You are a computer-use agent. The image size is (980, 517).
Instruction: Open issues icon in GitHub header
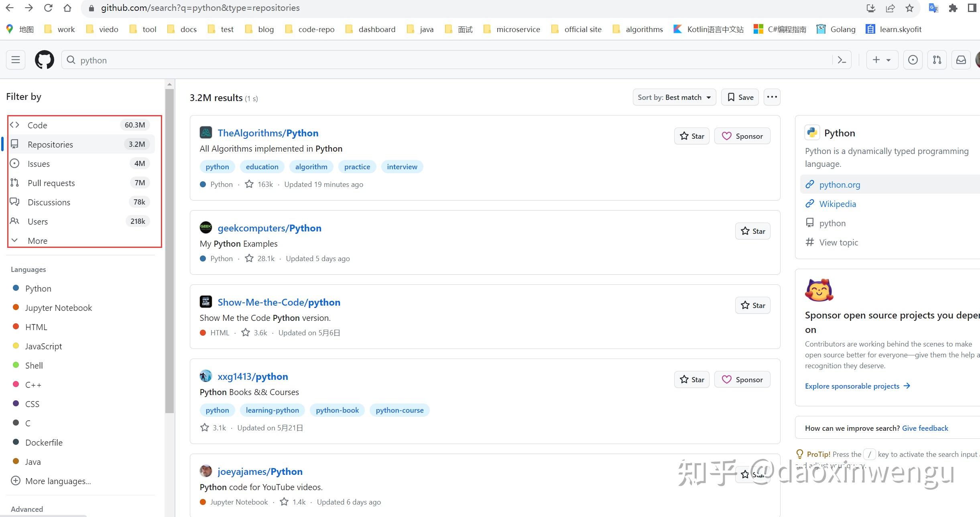pos(913,60)
